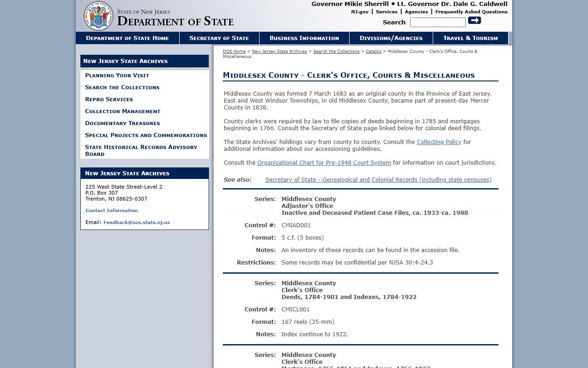
Task: Go to Catalog breadcrumb link
Action: 373,52
